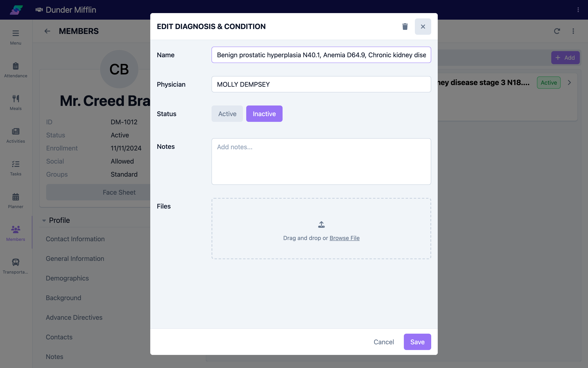
Task: Click the Add notes text area
Action: [x=321, y=162]
